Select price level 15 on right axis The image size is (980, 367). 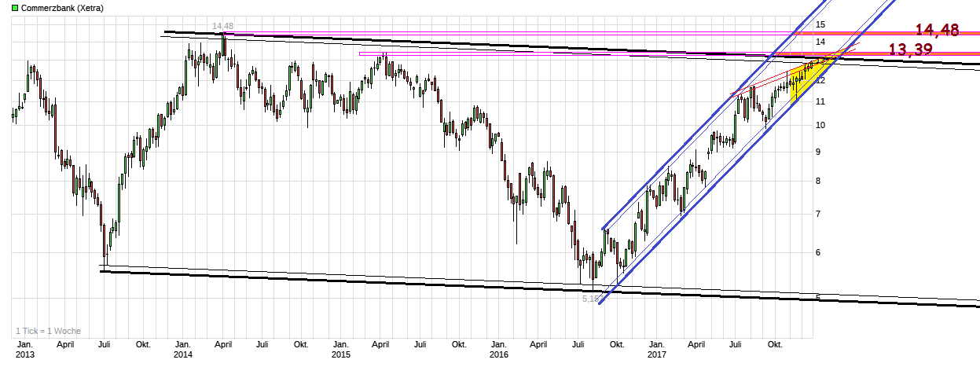[x=820, y=24]
